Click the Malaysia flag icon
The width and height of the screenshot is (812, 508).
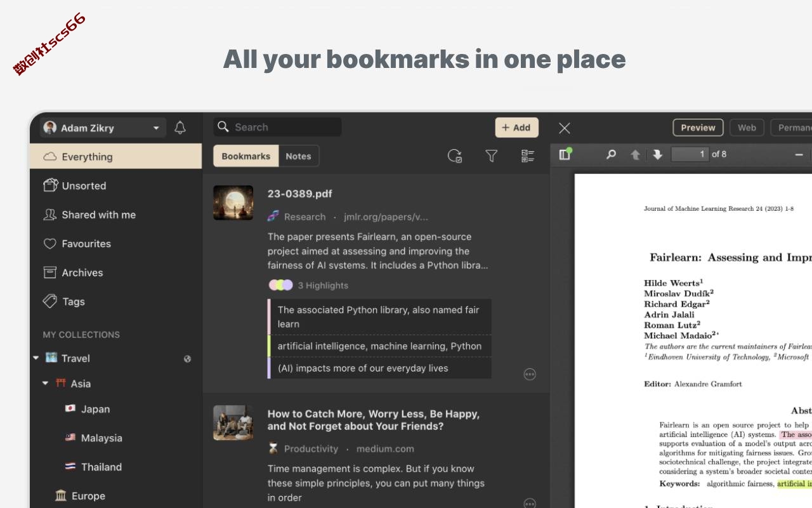click(70, 438)
